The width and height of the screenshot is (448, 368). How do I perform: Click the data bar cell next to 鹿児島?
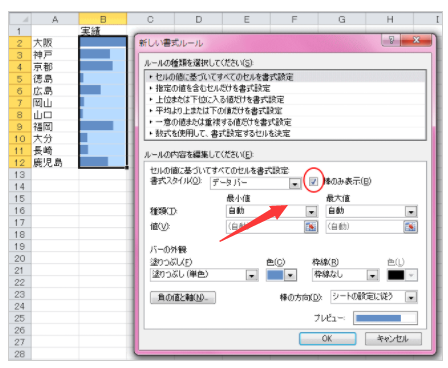[103, 162]
